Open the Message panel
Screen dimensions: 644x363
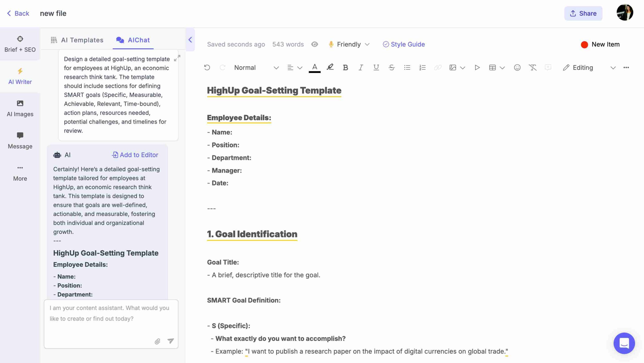20,141
